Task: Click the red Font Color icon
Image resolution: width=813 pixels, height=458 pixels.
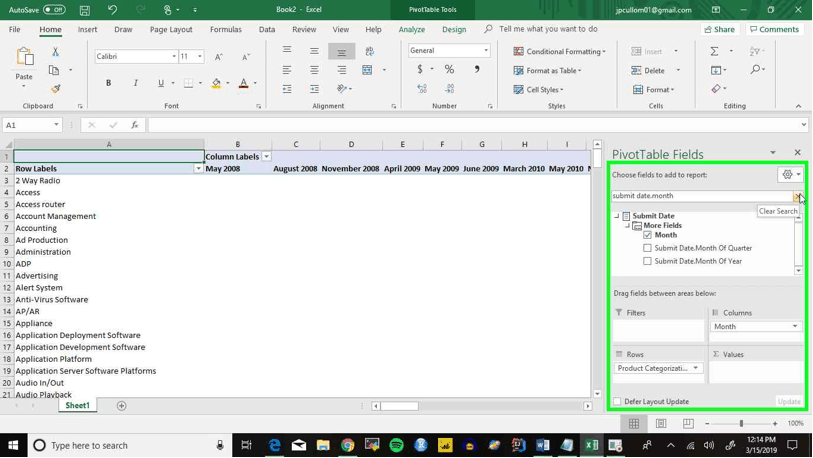Action: 243,83
